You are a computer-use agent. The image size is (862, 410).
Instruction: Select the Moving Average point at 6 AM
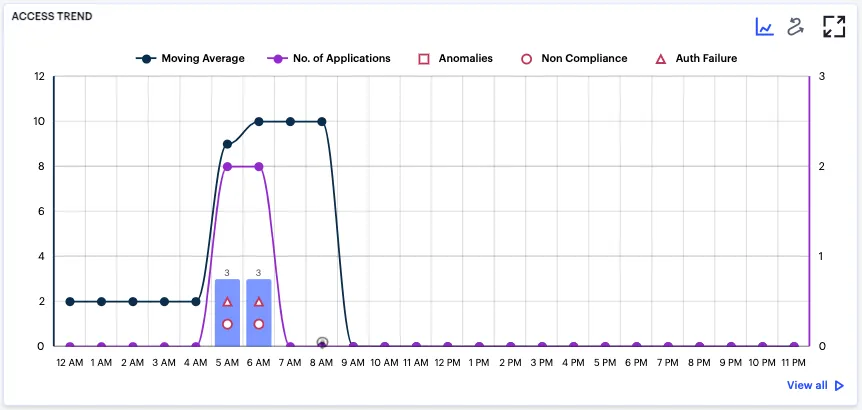coord(258,121)
